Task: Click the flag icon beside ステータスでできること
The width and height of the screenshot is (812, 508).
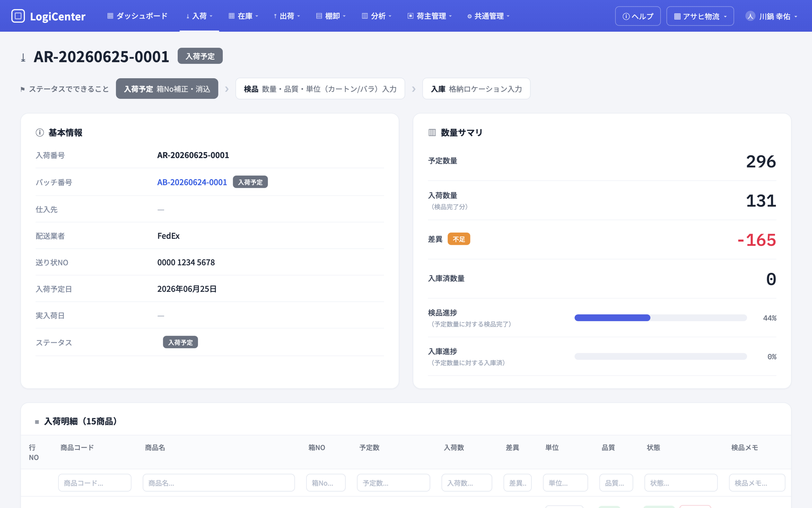Action: point(23,89)
